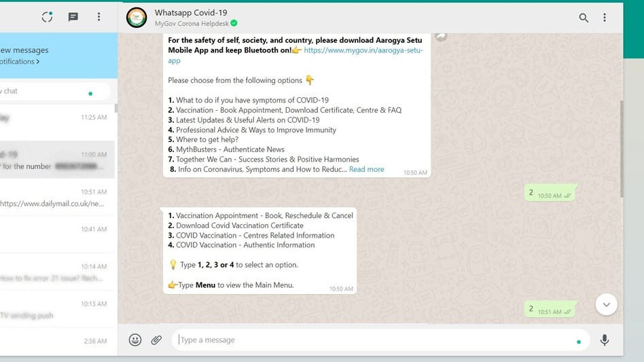Forward the message using the arrow icon
The height and width of the screenshot is (362, 644).
coord(441,36)
